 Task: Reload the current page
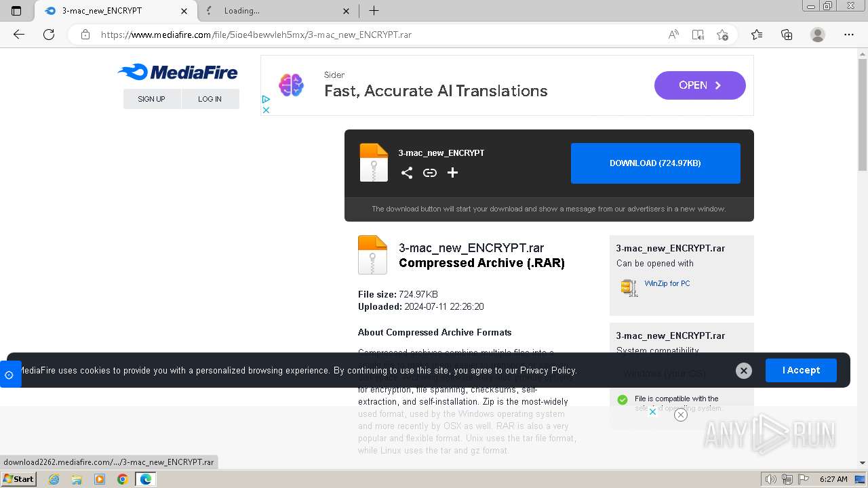(x=49, y=35)
